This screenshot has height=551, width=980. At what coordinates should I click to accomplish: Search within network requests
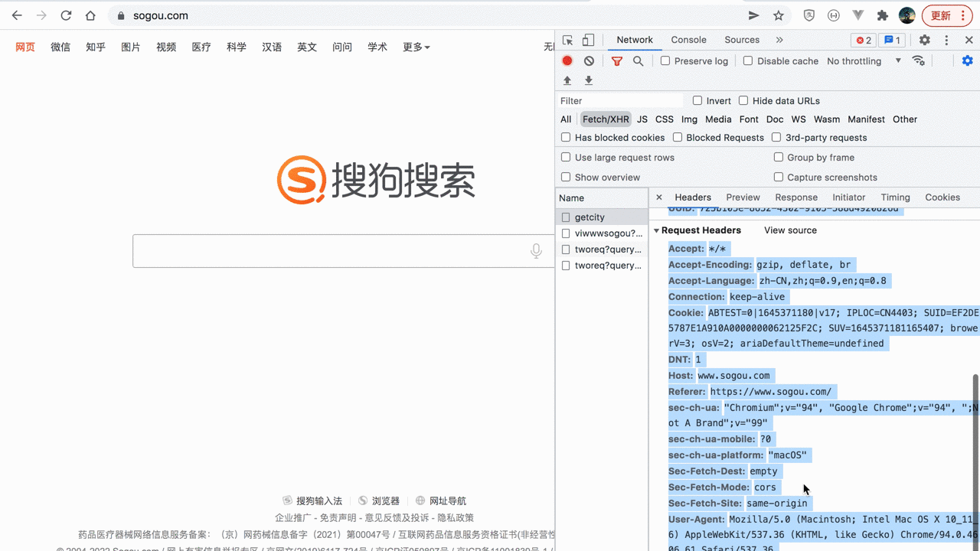coord(639,60)
